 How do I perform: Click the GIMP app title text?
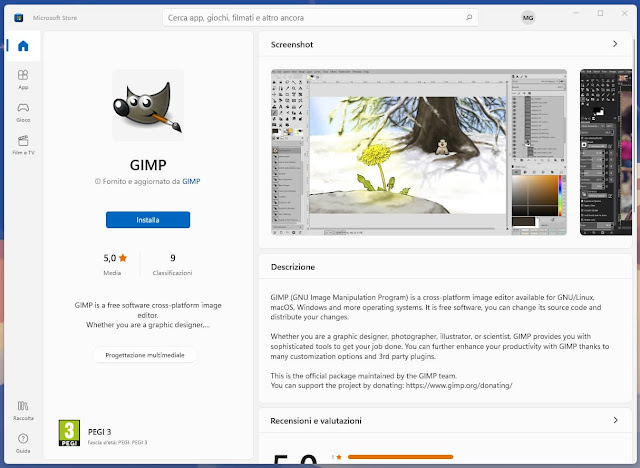coord(148,165)
